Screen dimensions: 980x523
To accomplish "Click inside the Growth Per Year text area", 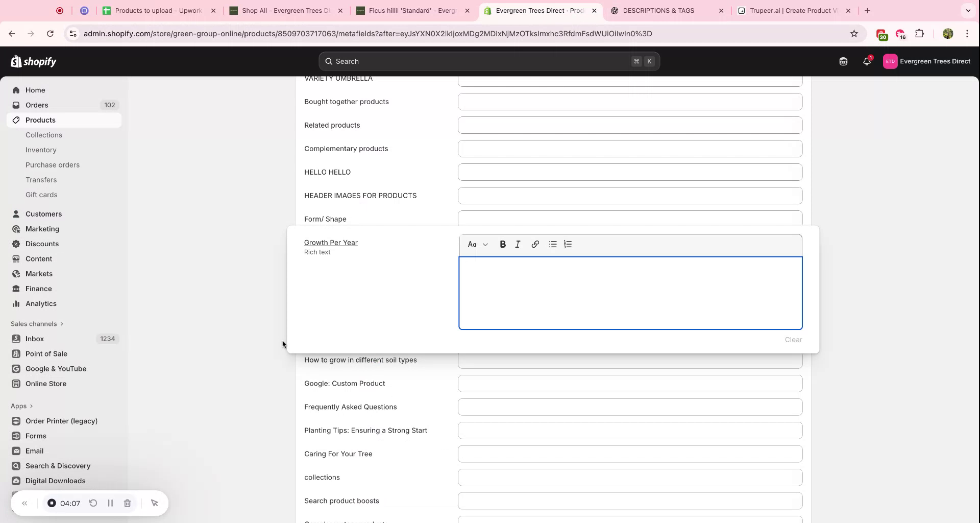I will click(630, 293).
